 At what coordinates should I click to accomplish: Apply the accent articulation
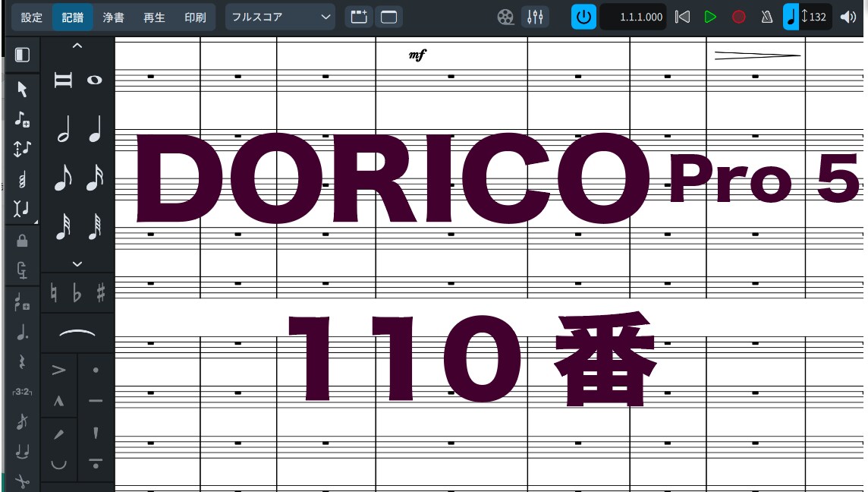coord(58,370)
